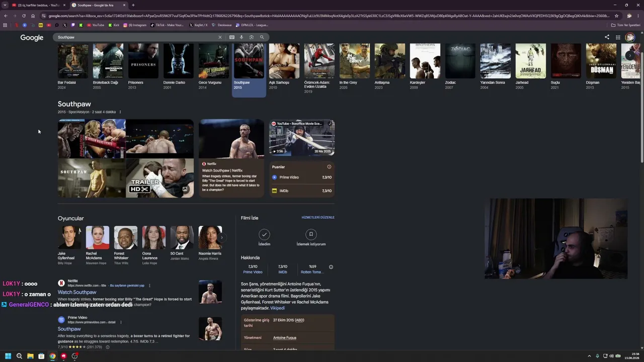The image size is (644, 362).
Task: Follow the Vikipedi link in the description
Action: point(277,308)
